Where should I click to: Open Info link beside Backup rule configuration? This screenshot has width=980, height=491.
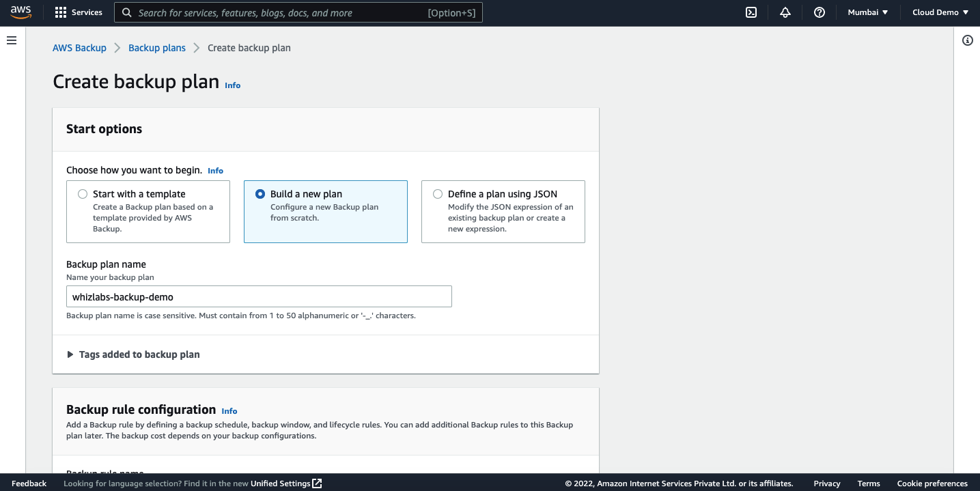229,411
